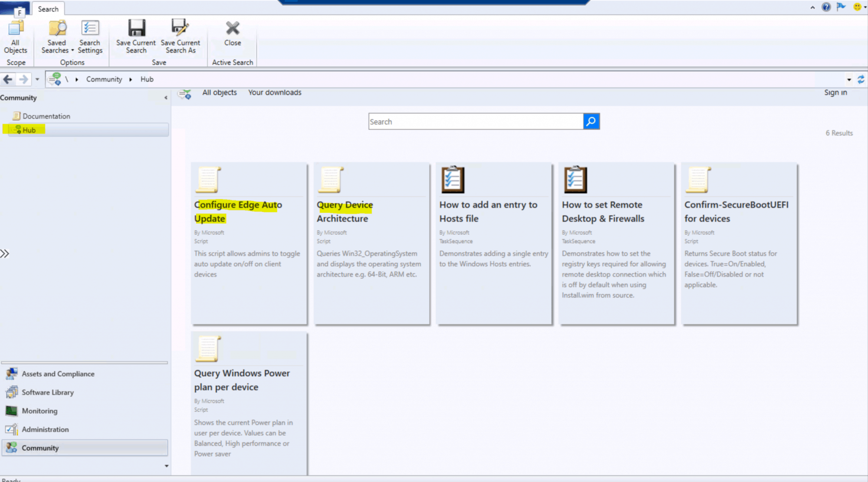Open Help with the question mark icon
868x482 pixels.
[x=826, y=7]
